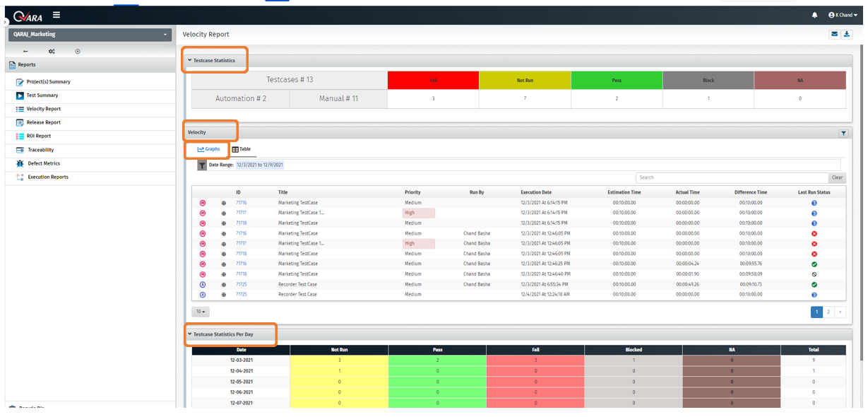The image size is (868, 417).
Task: Click date 12-04-2021 in per-day table
Action: click(241, 371)
